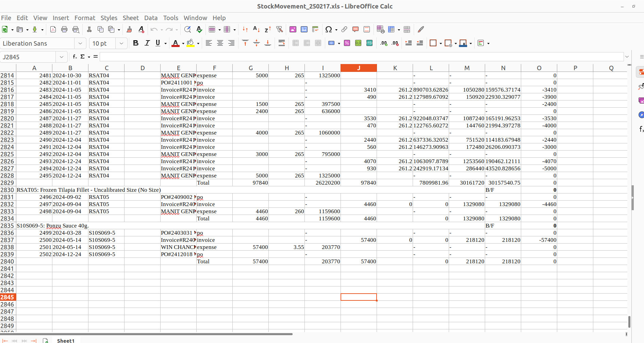
Task: Click the Cut scissors icon
Action: coord(89,30)
